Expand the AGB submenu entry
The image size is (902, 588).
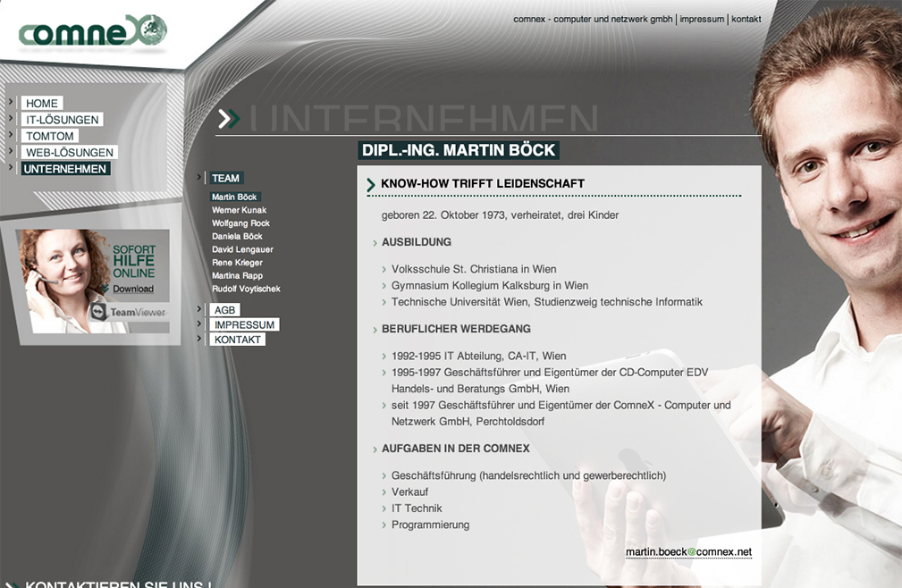pos(224,310)
